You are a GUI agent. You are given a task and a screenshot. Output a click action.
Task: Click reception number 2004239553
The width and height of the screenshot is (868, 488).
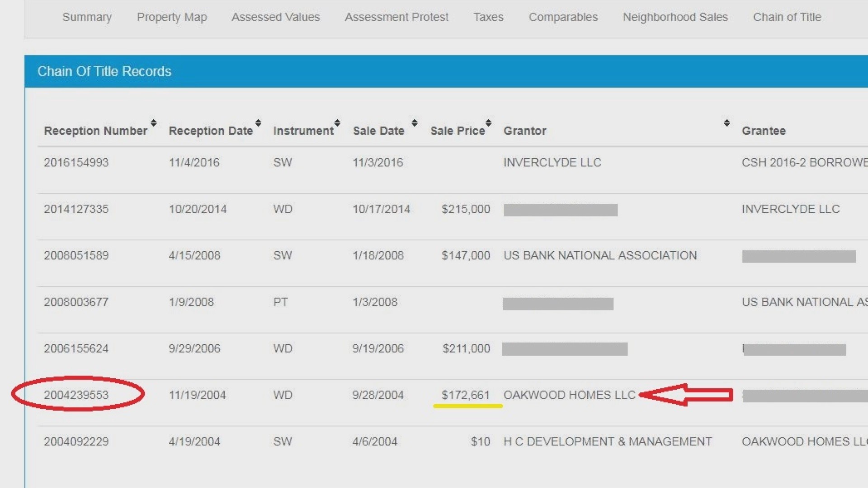tap(76, 395)
